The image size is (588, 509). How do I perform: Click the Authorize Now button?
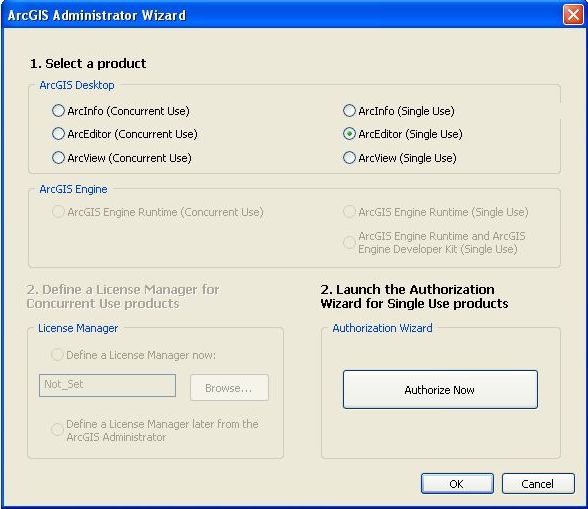(440, 389)
